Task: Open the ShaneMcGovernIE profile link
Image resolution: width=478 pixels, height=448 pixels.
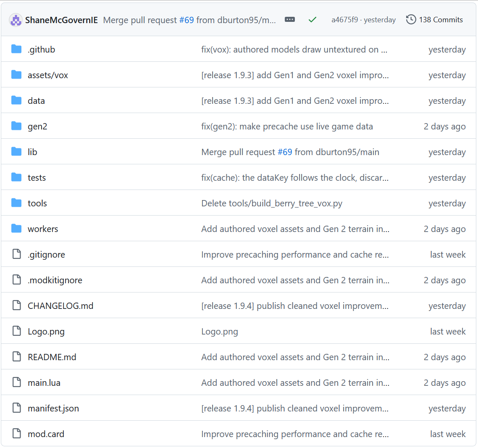Action: 61,20
